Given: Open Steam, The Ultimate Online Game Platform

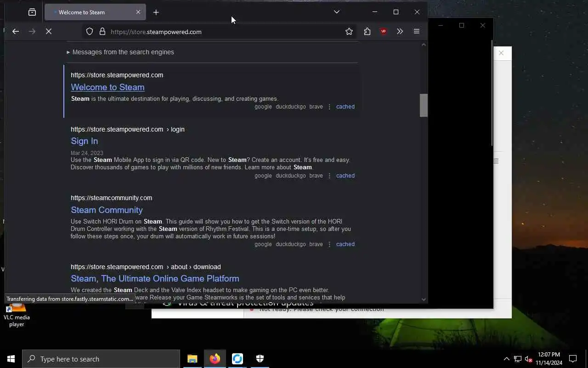Looking at the screenshot, I should pyautogui.click(x=155, y=278).
